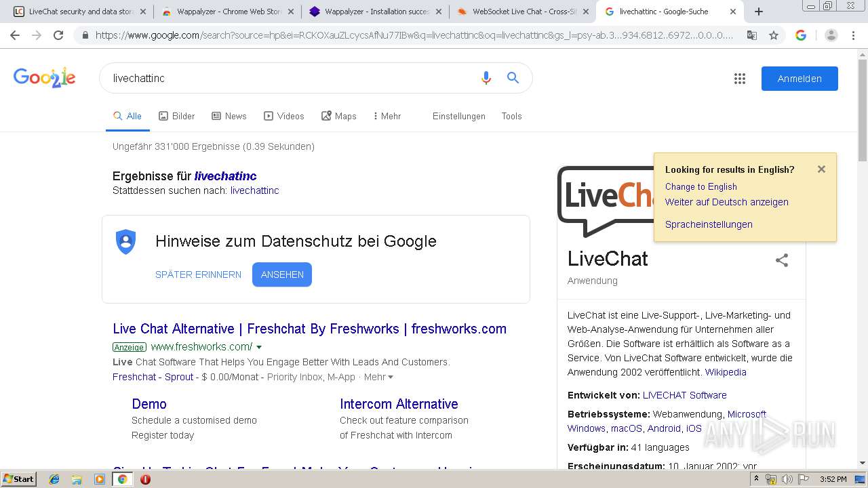
Task: Open Freshchat By Freshworks ad headline
Action: click(310, 329)
